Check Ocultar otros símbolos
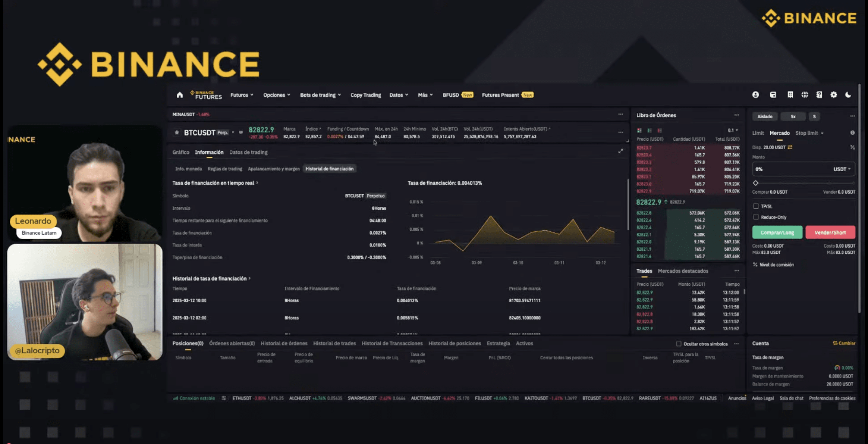The height and width of the screenshot is (444, 868). 679,344
